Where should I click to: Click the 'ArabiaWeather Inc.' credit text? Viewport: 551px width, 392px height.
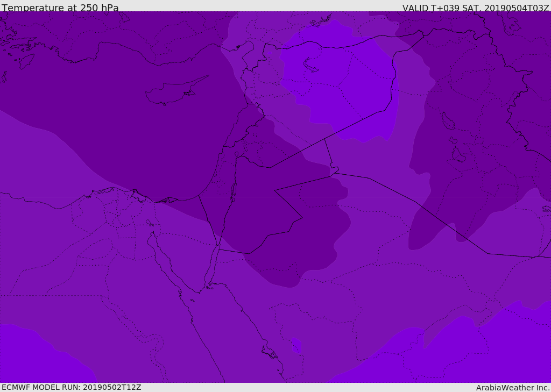(x=513, y=388)
